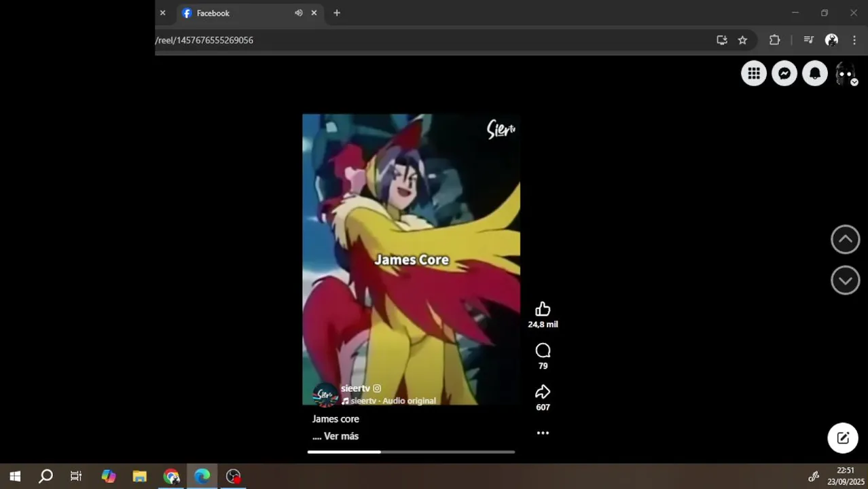The height and width of the screenshot is (489, 868).
Task: Click the address bar reel URL
Action: [x=204, y=40]
